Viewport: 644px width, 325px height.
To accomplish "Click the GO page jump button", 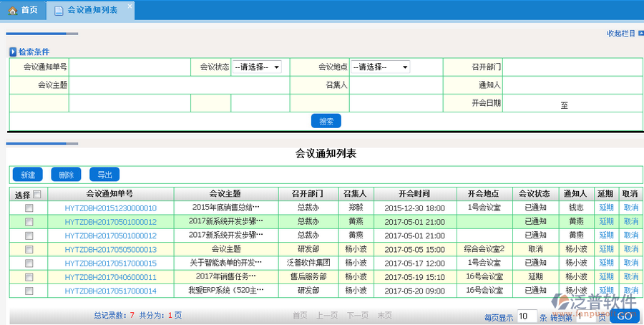I will [624, 316].
